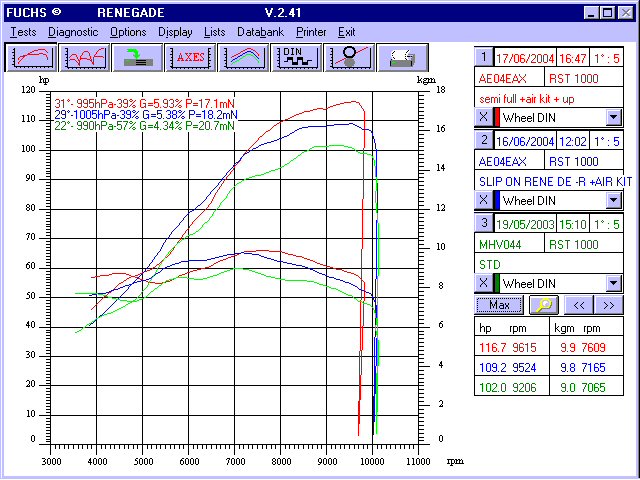Open the Printer menu
Viewport: 640px width, 480px height.
click(x=311, y=32)
